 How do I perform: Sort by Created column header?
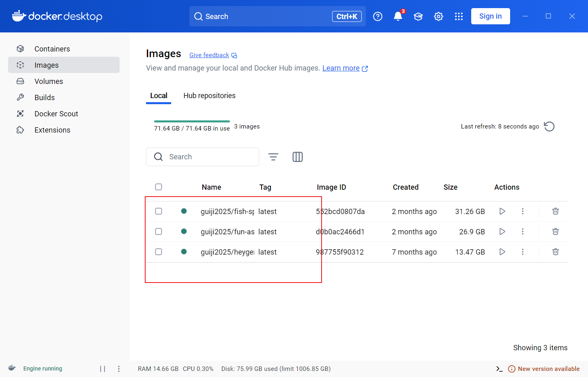(x=406, y=187)
